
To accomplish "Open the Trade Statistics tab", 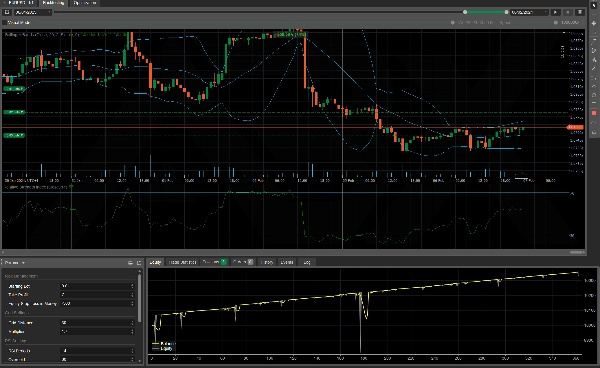I will pos(182,262).
